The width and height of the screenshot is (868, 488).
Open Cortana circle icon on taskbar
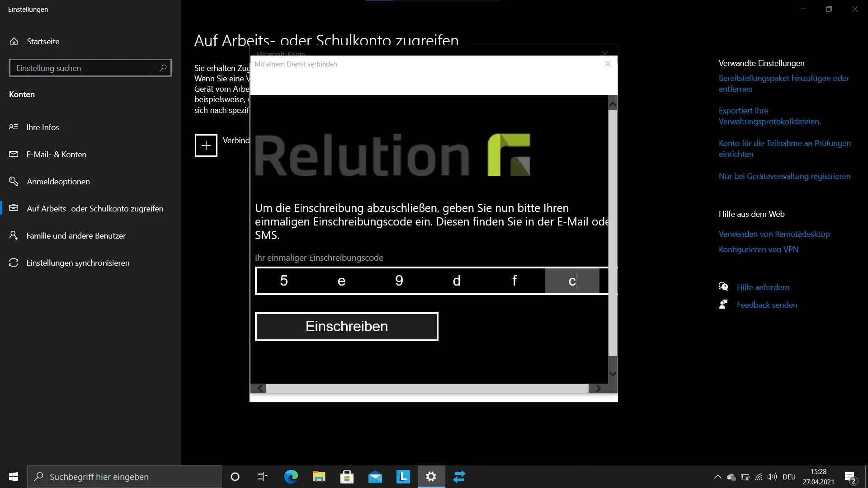tap(235, 477)
